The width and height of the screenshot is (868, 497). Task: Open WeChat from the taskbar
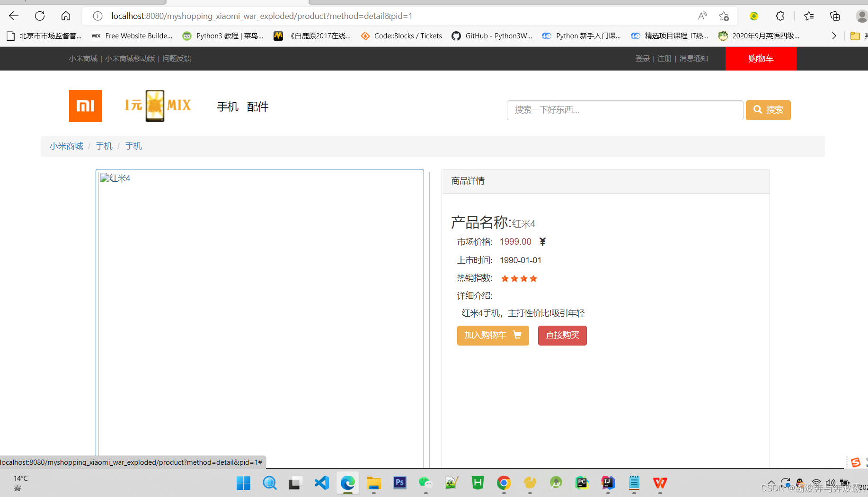[425, 483]
